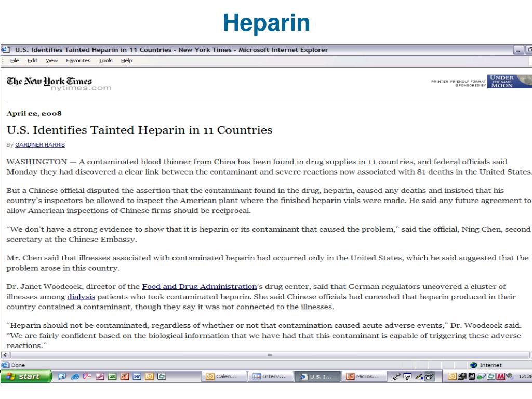Select the U.S. I... taskbar button

tap(317, 376)
